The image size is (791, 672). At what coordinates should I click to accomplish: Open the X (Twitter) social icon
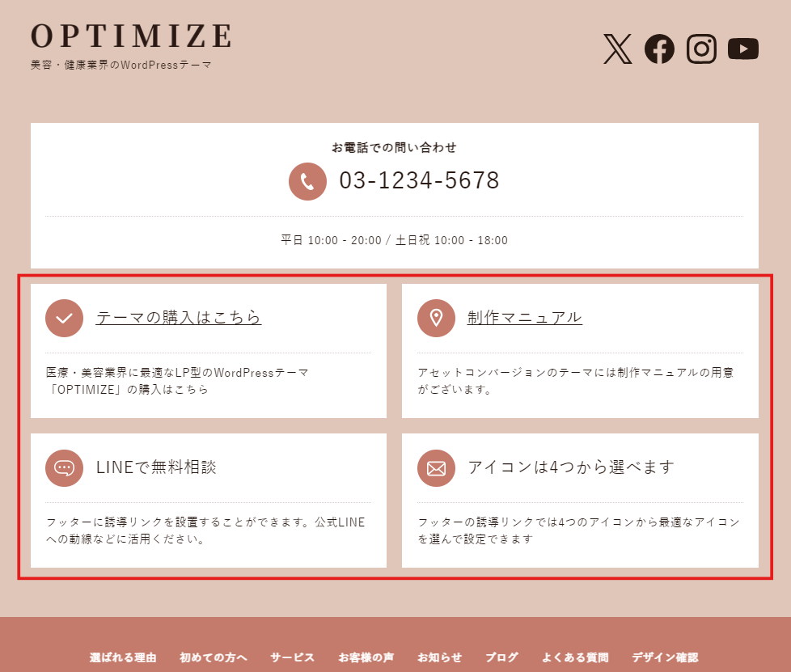click(x=617, y=49)
